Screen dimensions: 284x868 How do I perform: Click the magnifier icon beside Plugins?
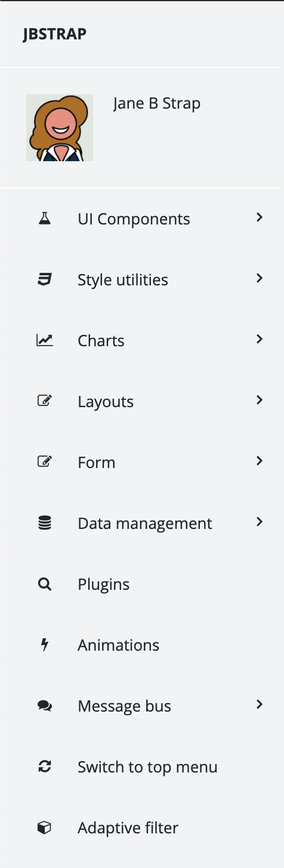[x=45, y=584]
